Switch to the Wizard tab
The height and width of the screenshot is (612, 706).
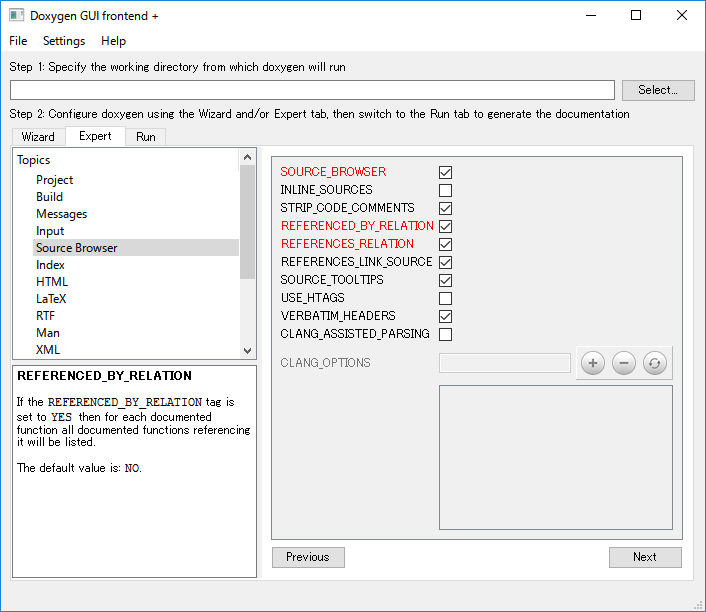tap(38, 137)
